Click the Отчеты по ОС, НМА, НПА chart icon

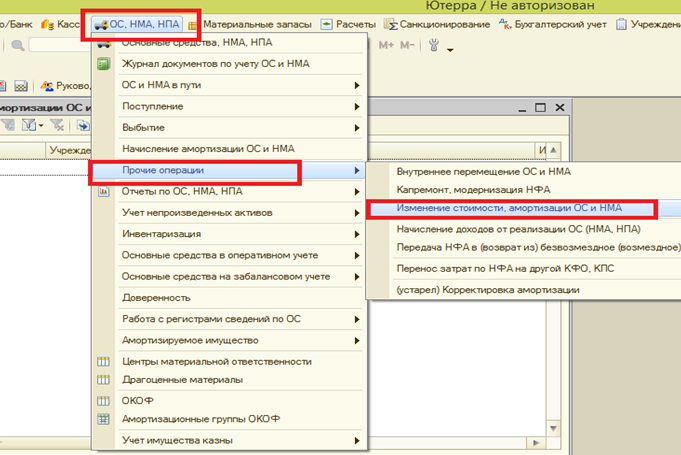102,192
